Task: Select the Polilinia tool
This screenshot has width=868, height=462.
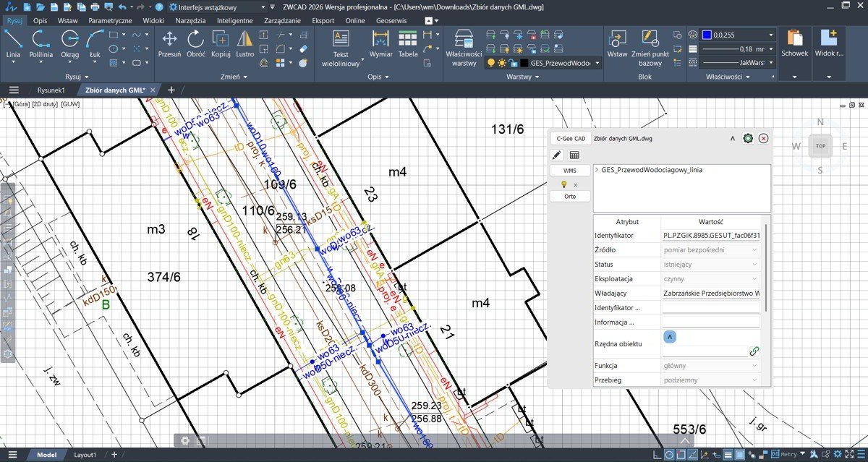Action: [41, 43]
